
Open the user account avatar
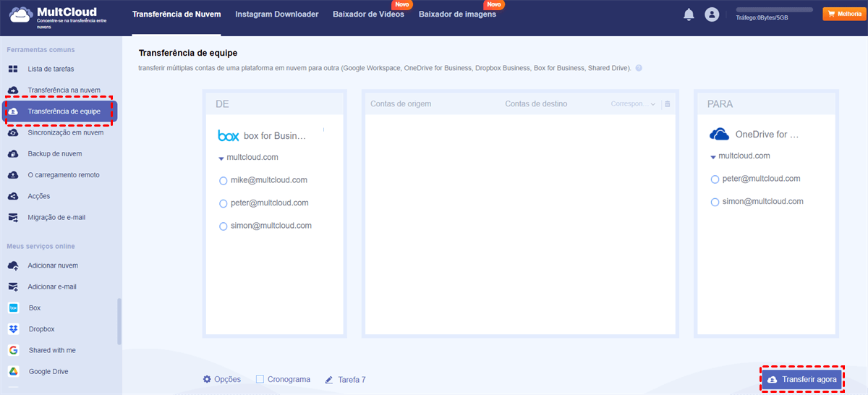tap(712, 14)
